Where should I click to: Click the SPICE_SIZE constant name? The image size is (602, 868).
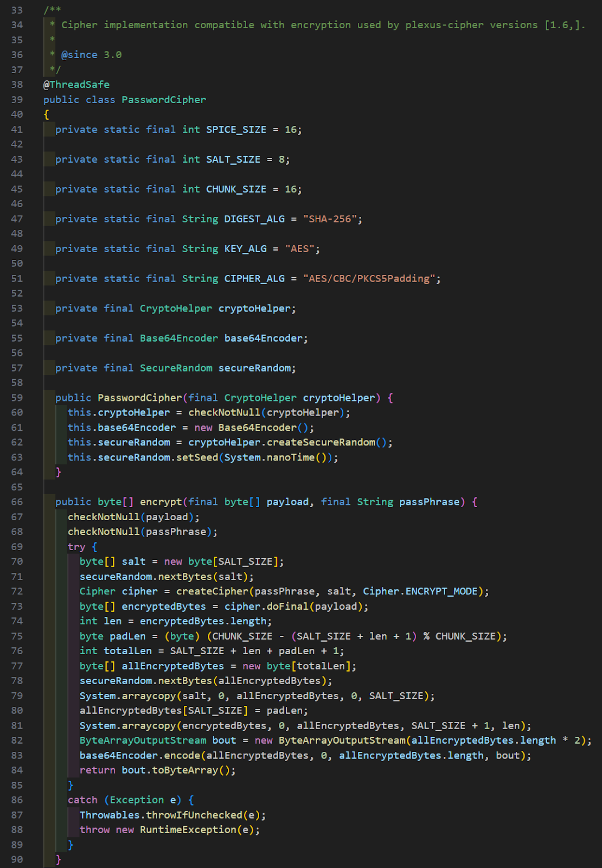(x=236, y=130)
